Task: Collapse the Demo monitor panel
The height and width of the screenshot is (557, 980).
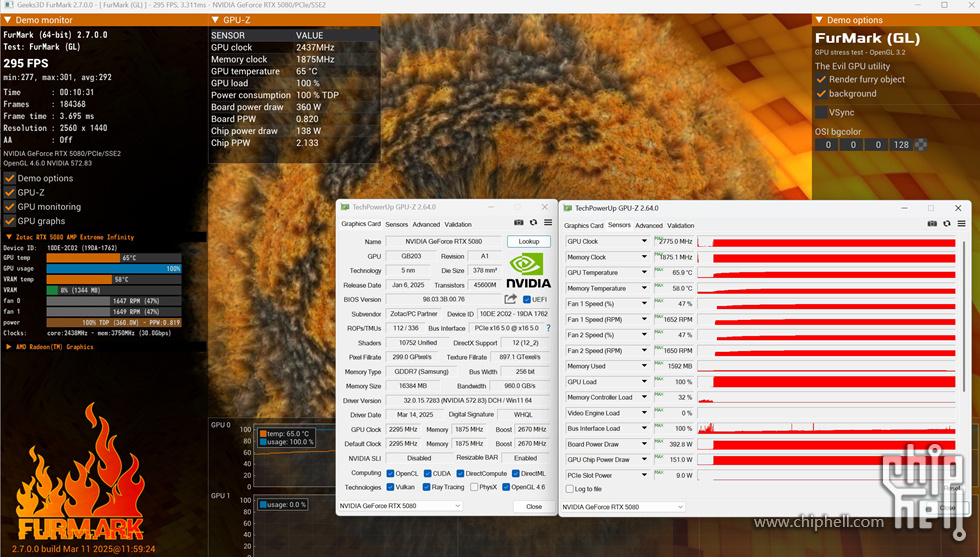Action: click(8, 20)
